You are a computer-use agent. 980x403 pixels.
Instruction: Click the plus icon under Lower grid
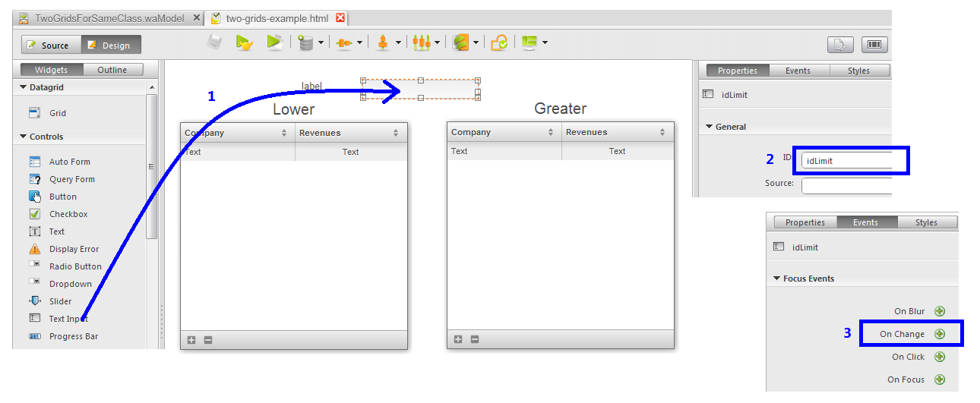pyautogui.click(x=191, y=340)
